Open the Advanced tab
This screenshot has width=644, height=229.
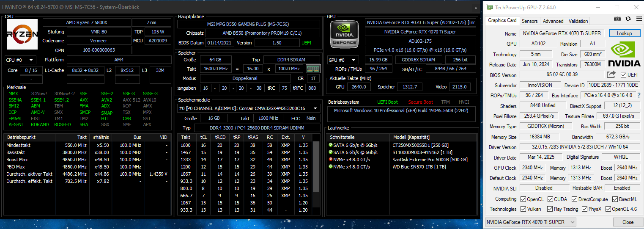[553, 21]
